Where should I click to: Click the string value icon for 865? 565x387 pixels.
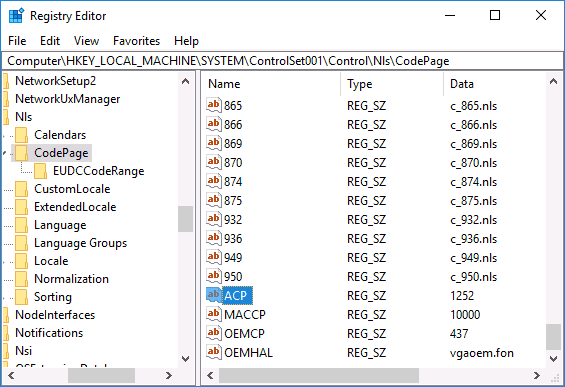click(213, 105)
